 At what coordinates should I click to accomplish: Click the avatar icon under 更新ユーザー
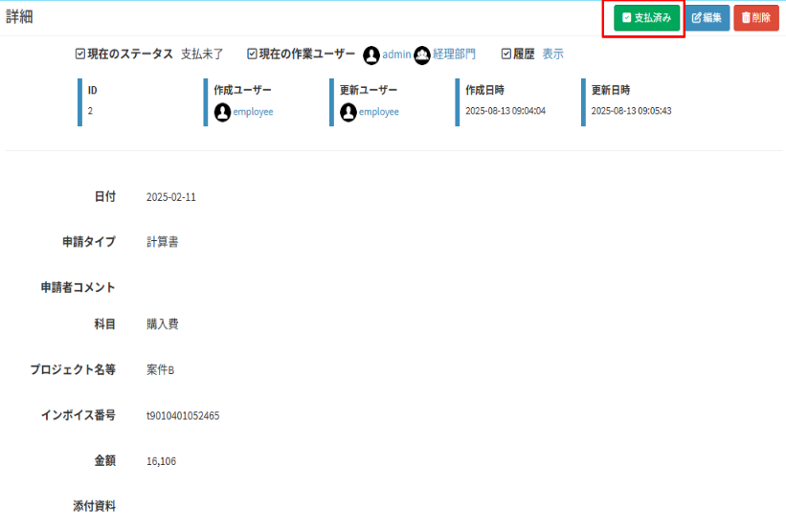point(348,112)
